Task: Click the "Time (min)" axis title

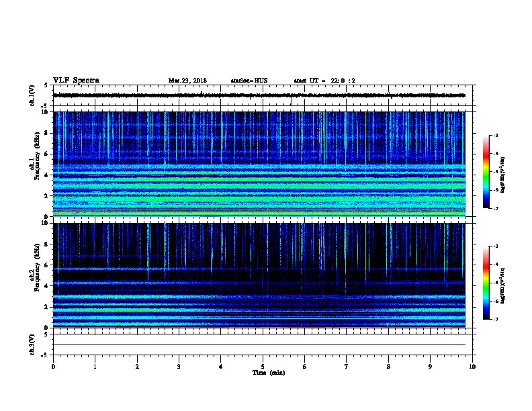Action: pos(269,373)
